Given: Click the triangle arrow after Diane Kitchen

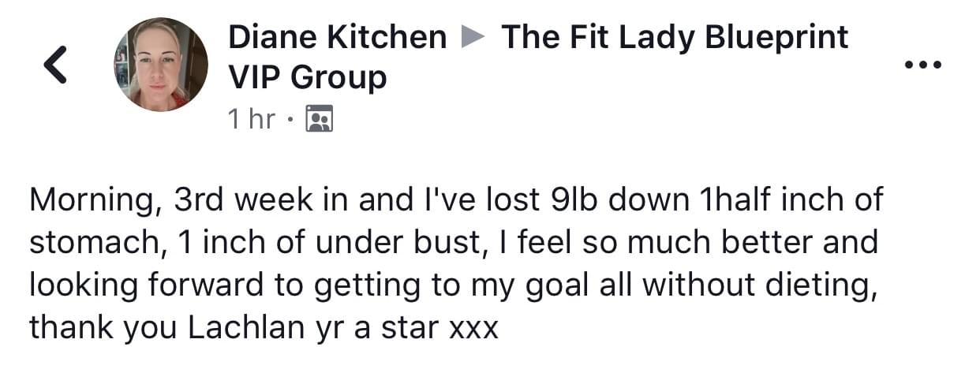Looking at the screenshot, I should [473, 37].
